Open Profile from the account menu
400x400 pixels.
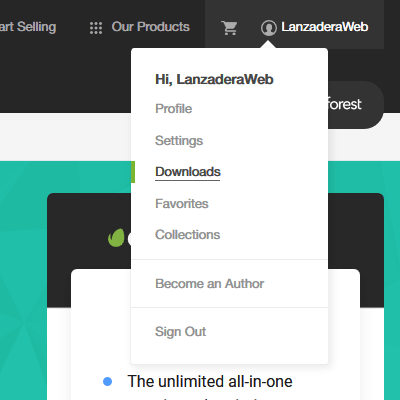coord(173,109)
